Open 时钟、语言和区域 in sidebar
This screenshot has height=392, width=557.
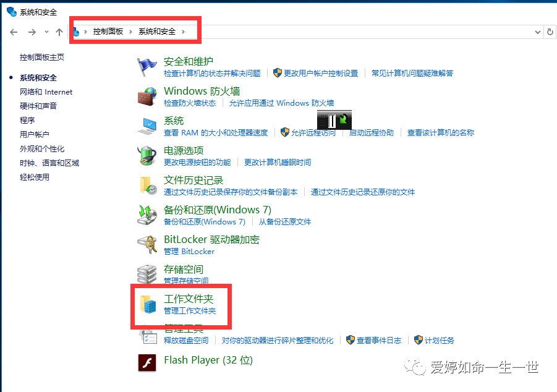point(49,163)
